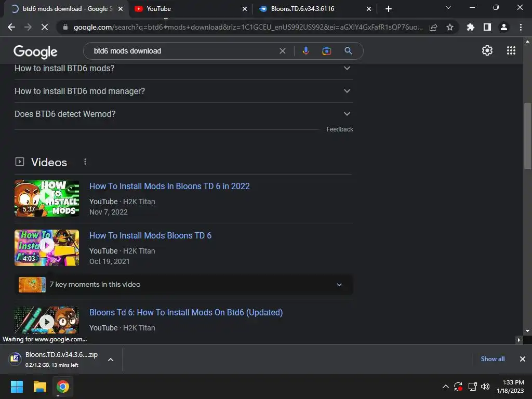The image size is (532, 399).
Task: Click the 'Nov 7, 2022' date text
Action: 108,212
